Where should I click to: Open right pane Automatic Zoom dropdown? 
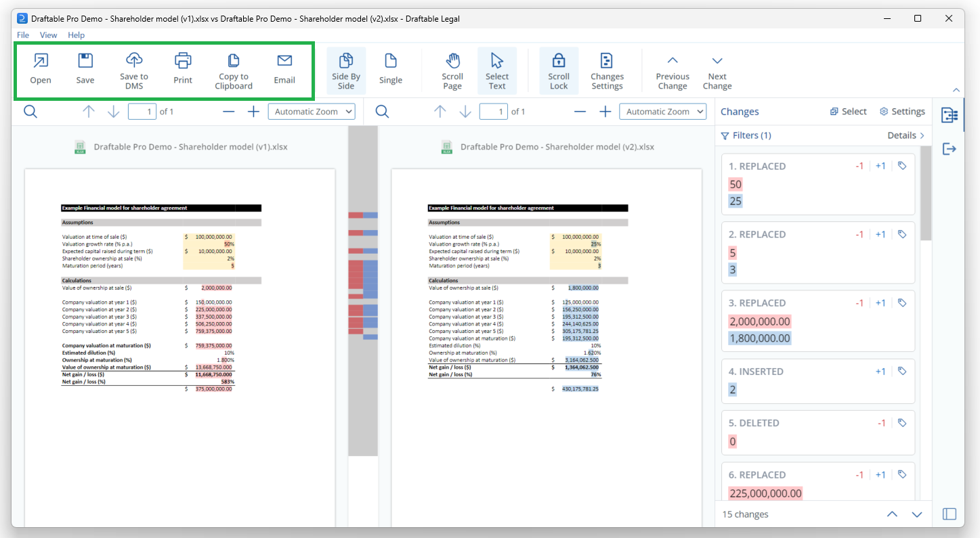(x=663, y=112)
